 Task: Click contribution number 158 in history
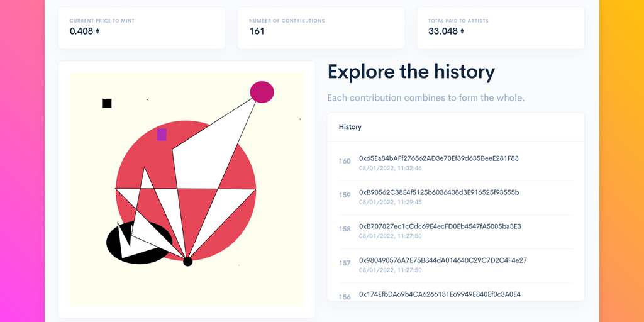(345, 230)
